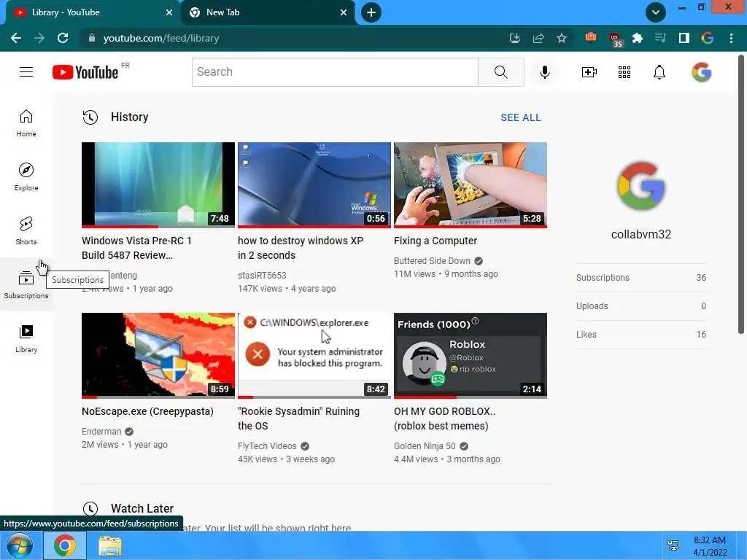Open the tab search dropdown arrow
Image resolution: width=747 pixels, height=560 pixels.
click(656, 12)
